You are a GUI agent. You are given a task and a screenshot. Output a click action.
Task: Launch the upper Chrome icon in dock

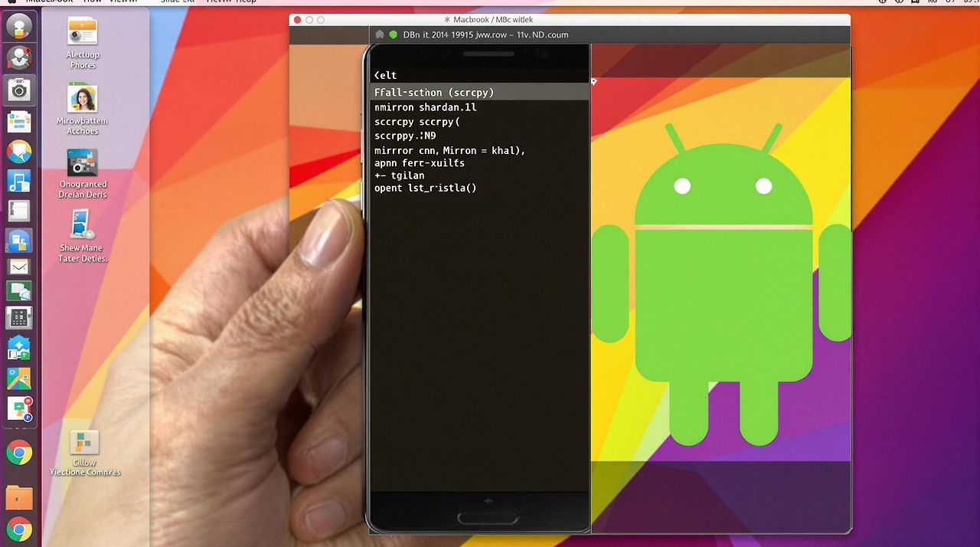coord(19,453)
